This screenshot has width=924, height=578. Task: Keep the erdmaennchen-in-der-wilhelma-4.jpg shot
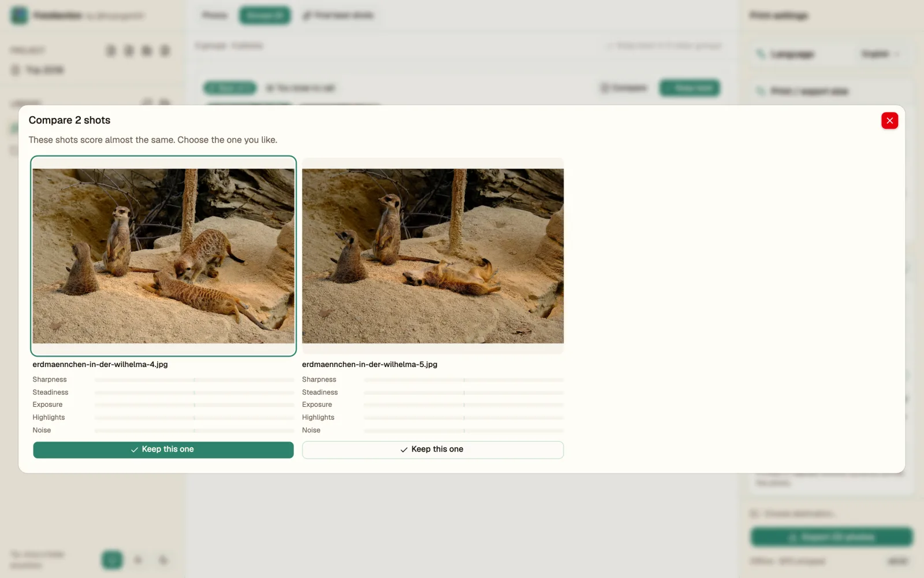click(x=163, y=450)
